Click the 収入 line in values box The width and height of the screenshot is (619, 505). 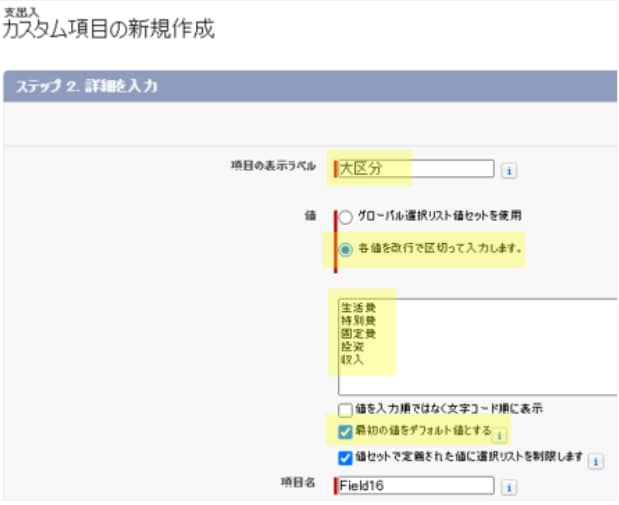click(x=352, y=360)
